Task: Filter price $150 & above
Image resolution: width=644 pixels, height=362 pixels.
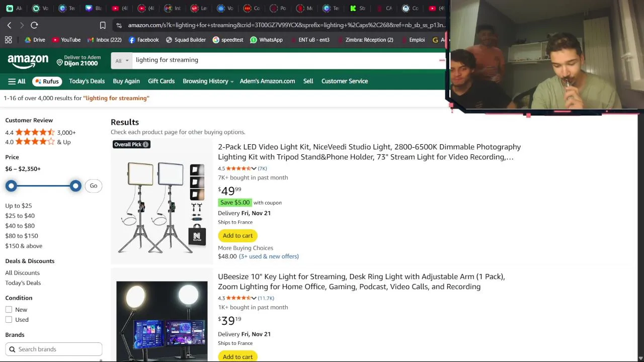Action: tap(24, 246)
